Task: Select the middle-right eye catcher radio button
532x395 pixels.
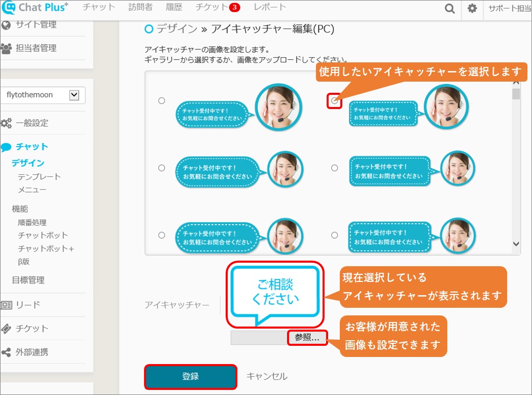Action: pos(335,168)
